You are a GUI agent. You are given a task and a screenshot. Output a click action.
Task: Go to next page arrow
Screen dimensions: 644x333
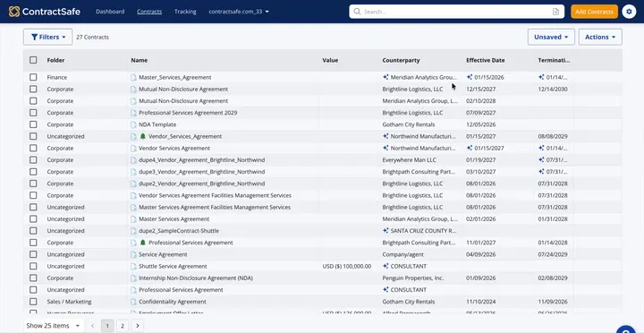(x=138, y=326)
